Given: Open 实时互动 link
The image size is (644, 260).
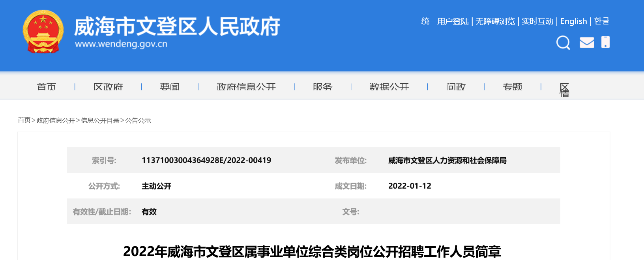Looking at the screenshot, I should click(x=537, y=21).
